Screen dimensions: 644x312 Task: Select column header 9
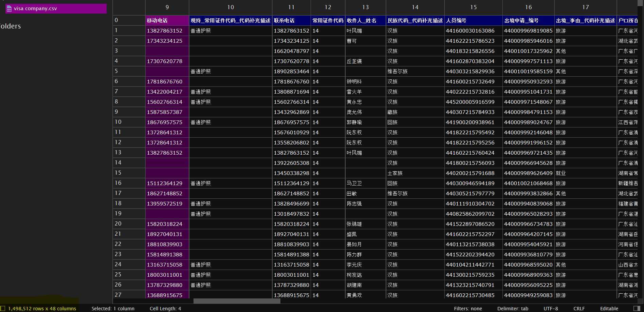167,7
